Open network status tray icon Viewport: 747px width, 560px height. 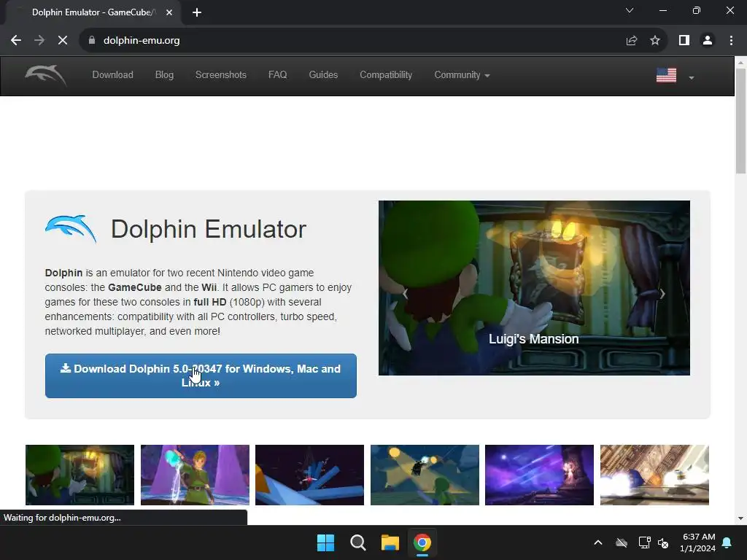[x=644, y=542]
